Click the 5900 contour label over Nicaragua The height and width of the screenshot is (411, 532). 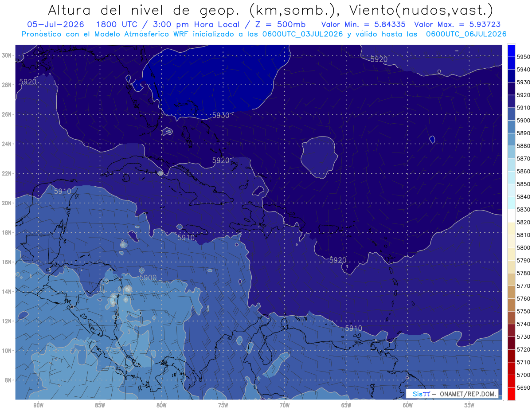point(148,278)
